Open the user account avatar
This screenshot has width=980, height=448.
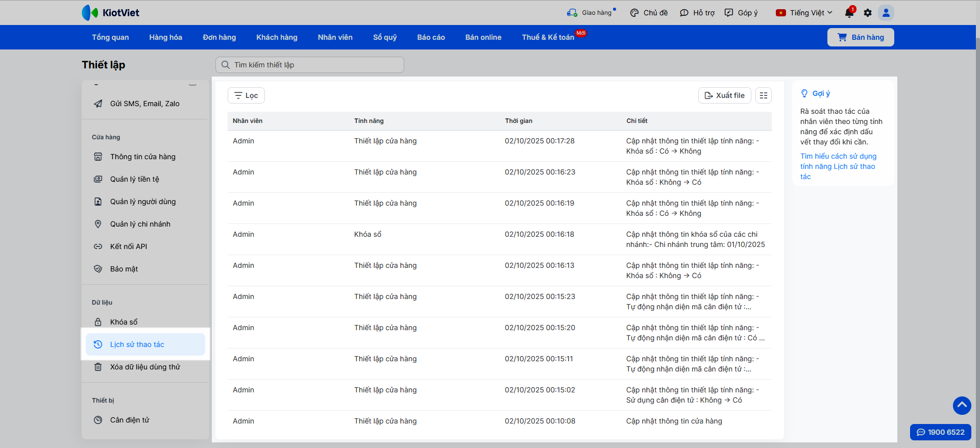click(x=886, y=13)
